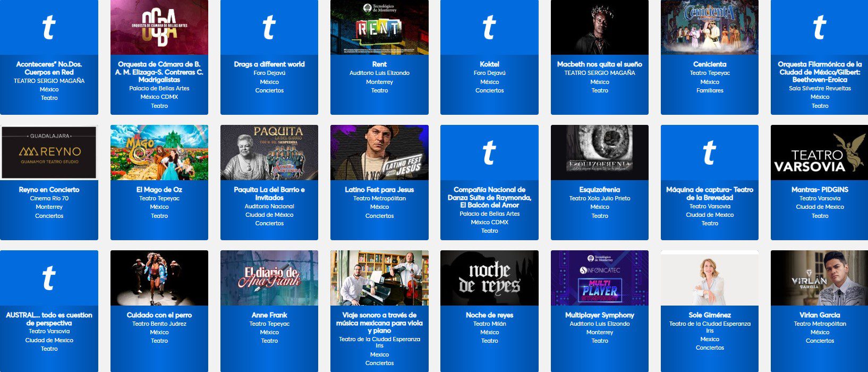Click the Sala Silvestre Revueltas venue text
Viewport: 868px width, 372px height.
pos(820,88)
